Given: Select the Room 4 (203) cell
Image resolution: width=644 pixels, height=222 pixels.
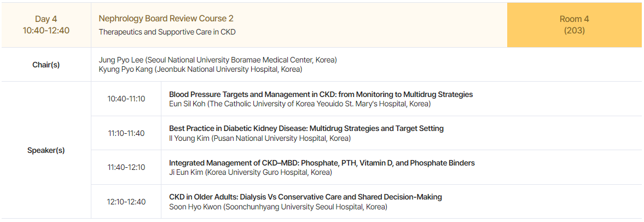Looking at the screenshot, I should [575, 25].
